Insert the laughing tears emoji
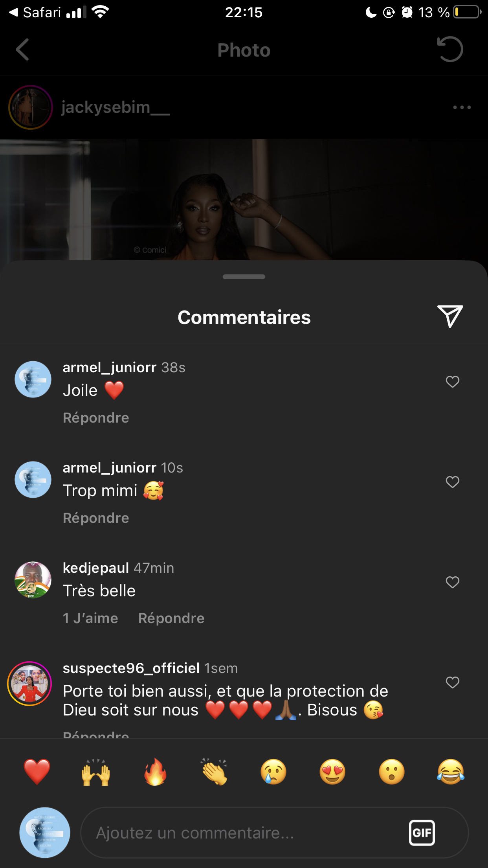This screenshot has width=488, height=868. tap(451, 772)
